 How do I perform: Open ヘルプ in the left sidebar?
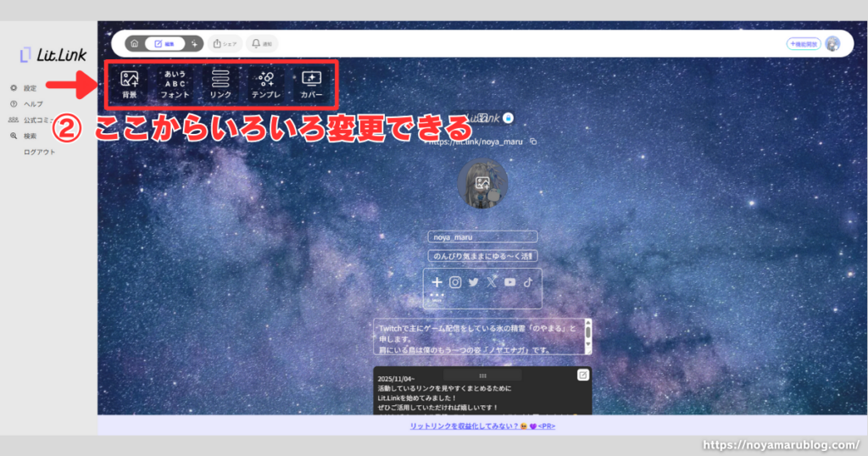(x=33, y=103)
